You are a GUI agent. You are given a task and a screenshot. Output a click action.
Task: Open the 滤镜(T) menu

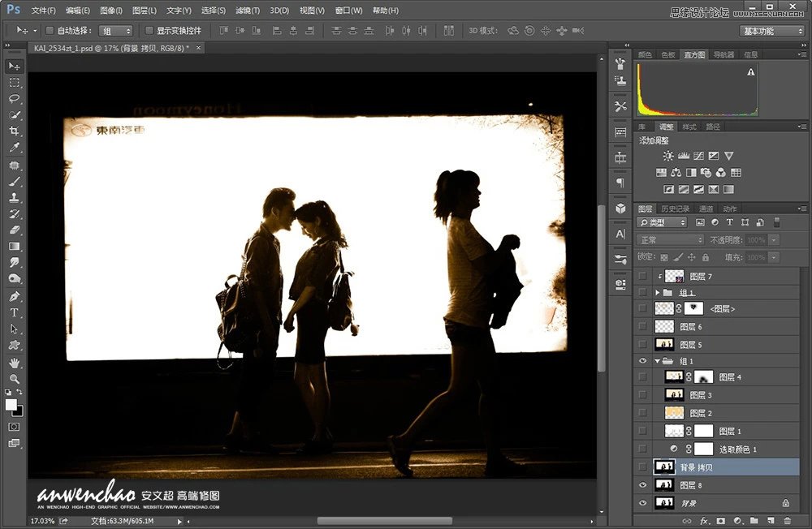point(248,11)
